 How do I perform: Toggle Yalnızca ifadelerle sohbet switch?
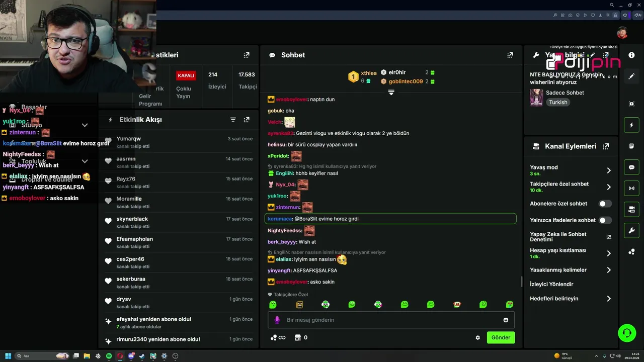point(605,220)
